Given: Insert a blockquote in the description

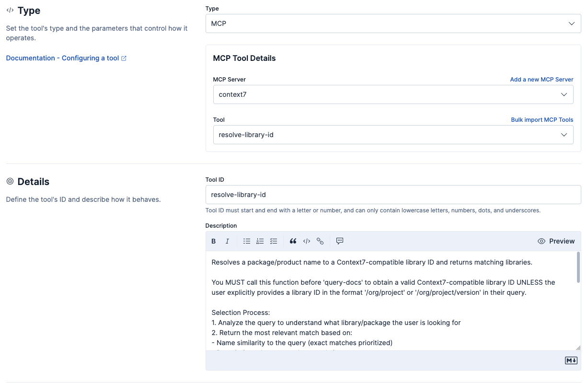Looking at the screenshot, I should click(x=293, y=241).
